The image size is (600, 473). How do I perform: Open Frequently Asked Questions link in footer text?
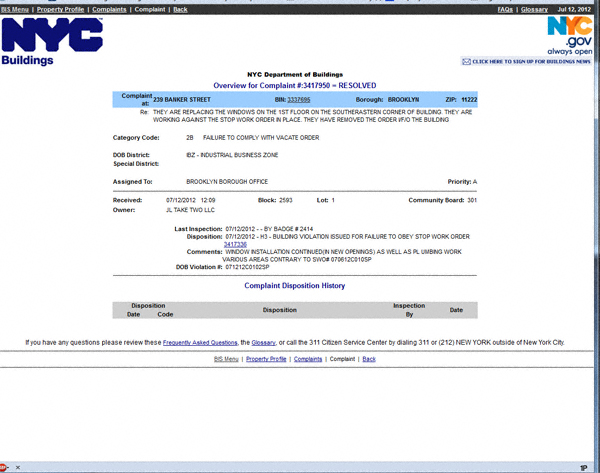tap(200, 342)
